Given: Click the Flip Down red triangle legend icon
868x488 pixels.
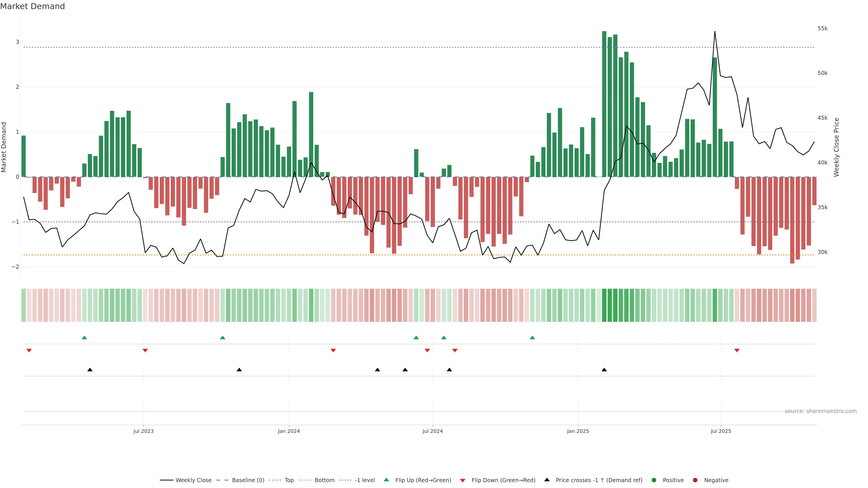Looking at the screenshot, I should pyautogui.click(x=463, y=481).
